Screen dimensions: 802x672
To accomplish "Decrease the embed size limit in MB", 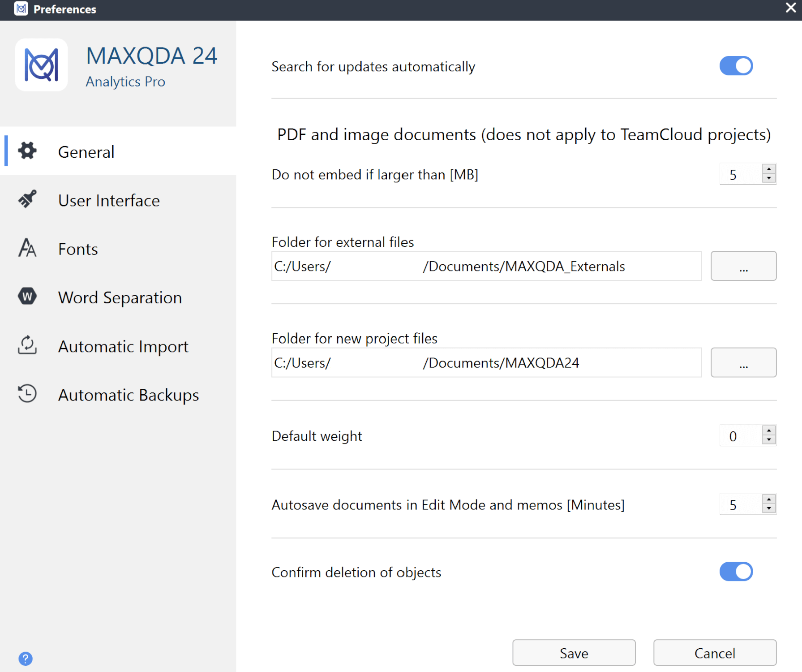I will pos(769,178).
